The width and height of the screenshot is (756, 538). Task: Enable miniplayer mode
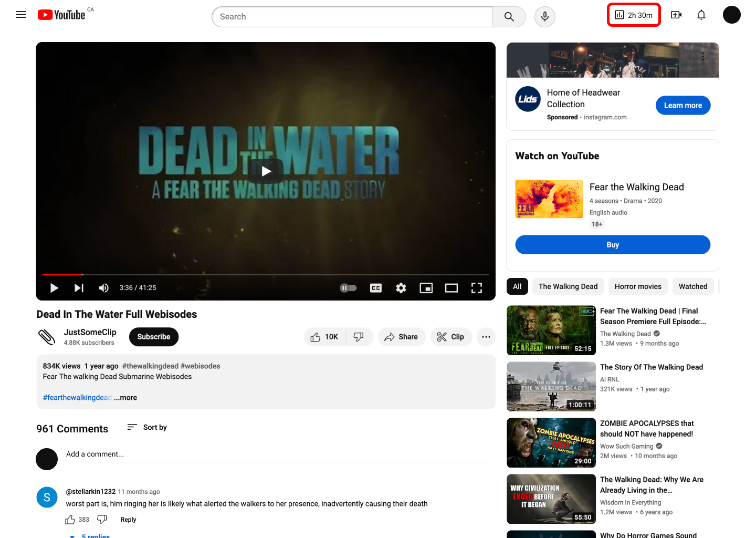click(426, 288)
